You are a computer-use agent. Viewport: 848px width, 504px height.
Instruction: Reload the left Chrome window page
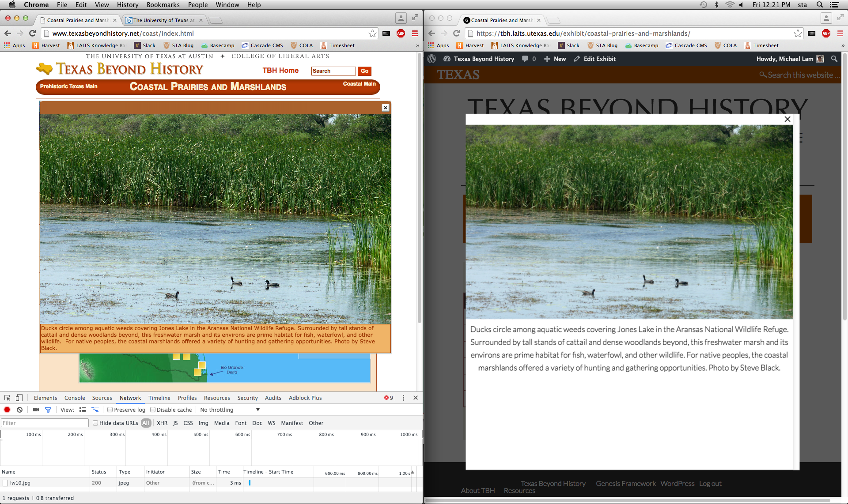[x=32, y=33]
